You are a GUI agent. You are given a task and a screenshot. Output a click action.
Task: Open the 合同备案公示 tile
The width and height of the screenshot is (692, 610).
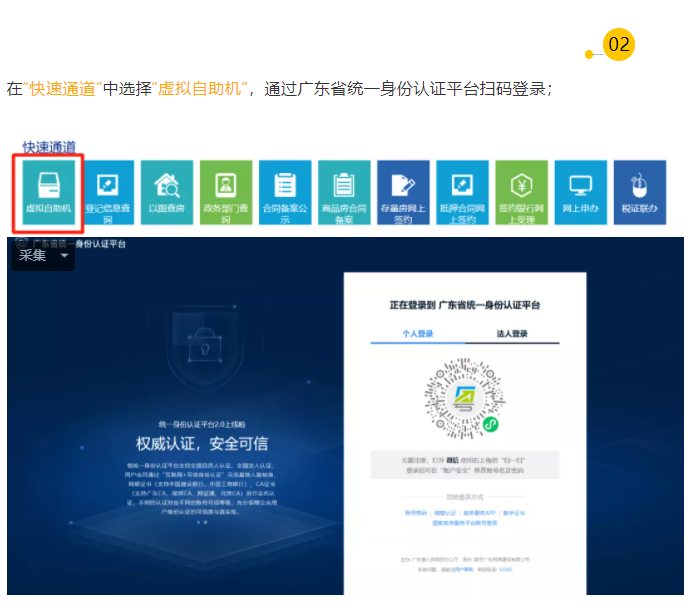tap(285, 192)
